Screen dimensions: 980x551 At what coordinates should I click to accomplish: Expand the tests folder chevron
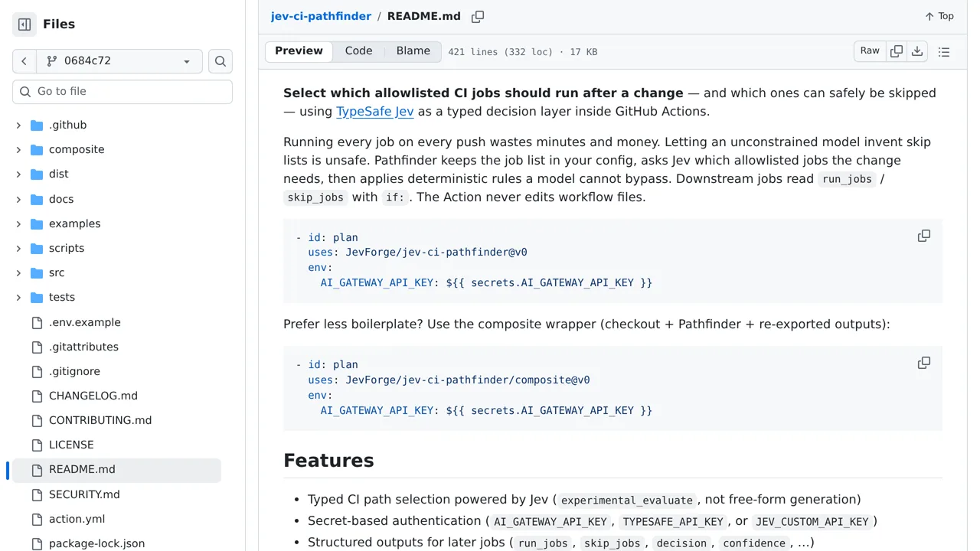tap(18, 298)
